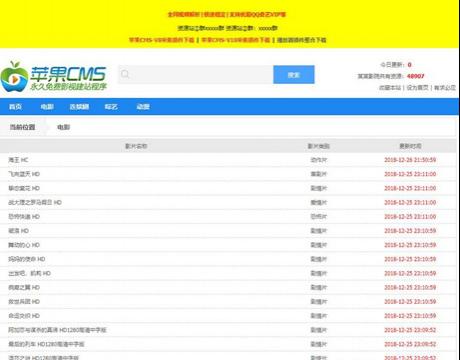Image resolution: width=460 pixels, height=360 pixels.
Task: Open the 首页 nav item
Action: click(x=15, y=107)
